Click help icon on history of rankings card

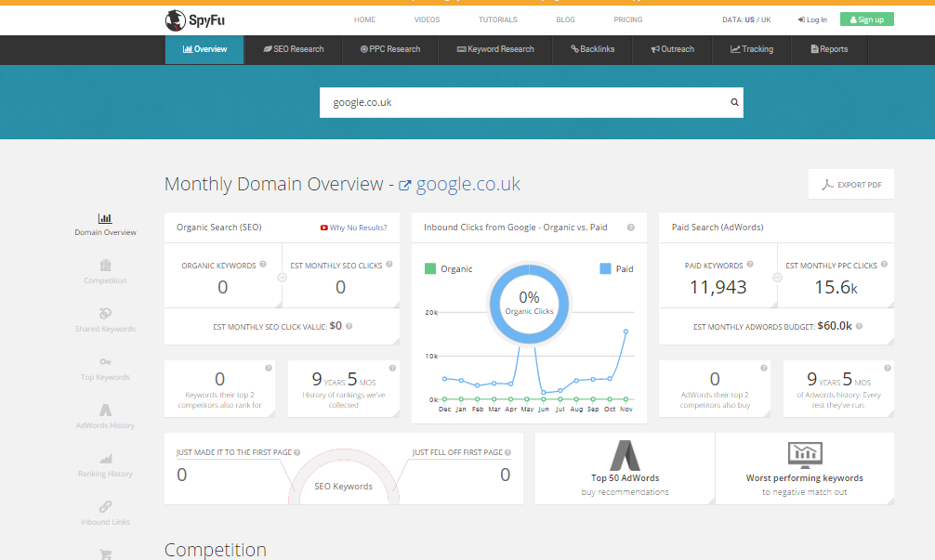[392, 368]
